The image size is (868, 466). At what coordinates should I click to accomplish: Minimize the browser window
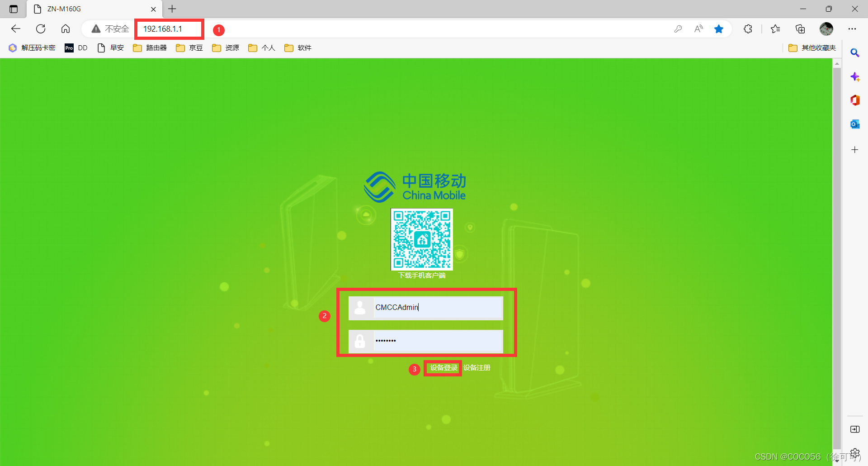coord(803,9)
